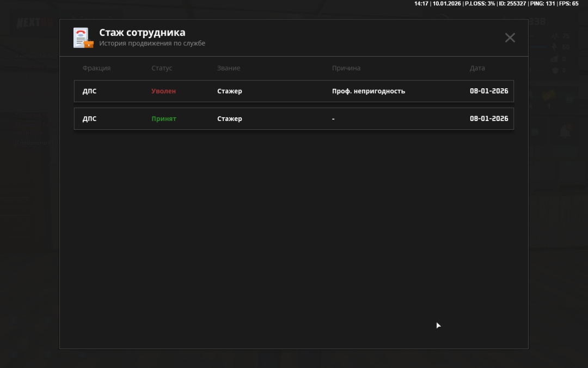Click the Статус column header

coord(162,68)
